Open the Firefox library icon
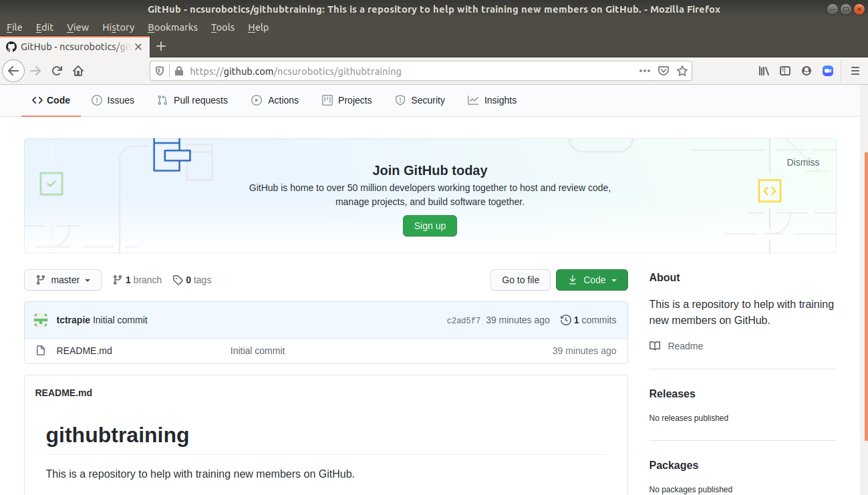This screenshot has width=868, height=495. pyautogui.click(x=764, y=71)
